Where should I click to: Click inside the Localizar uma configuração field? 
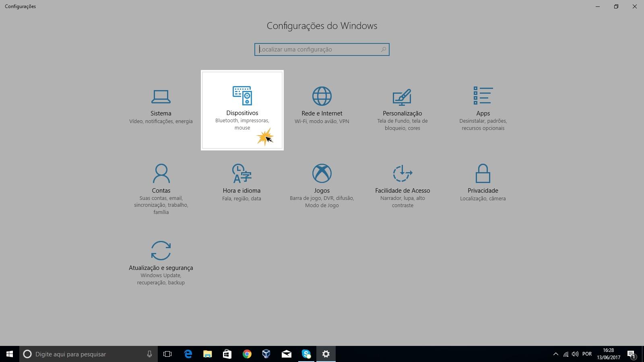(322, 49)
